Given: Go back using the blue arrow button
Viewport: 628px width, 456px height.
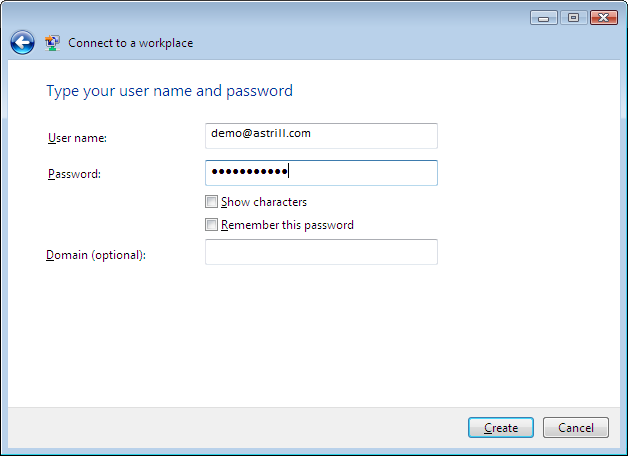Looking at the screenshot, I should [22, 42].
